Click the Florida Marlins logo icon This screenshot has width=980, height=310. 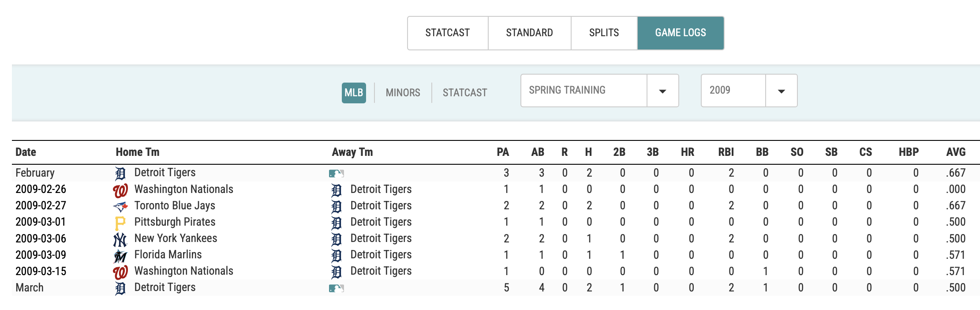click(x=120, y=256)
